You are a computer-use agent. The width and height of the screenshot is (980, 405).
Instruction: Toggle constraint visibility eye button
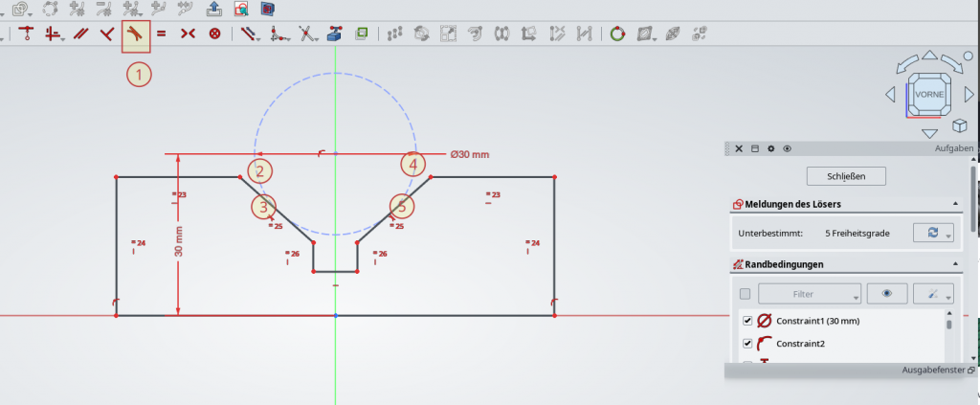click(x=886, y=293)
